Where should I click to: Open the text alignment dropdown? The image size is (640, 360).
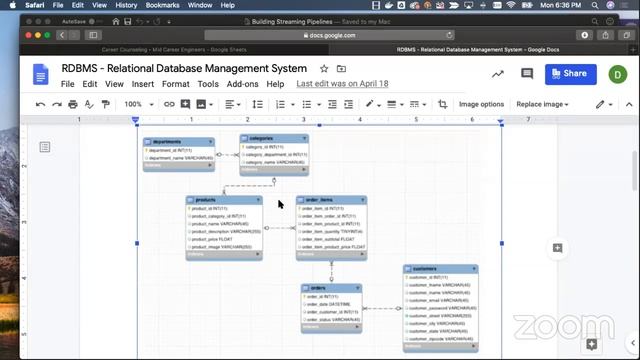[x=233, y=104]
